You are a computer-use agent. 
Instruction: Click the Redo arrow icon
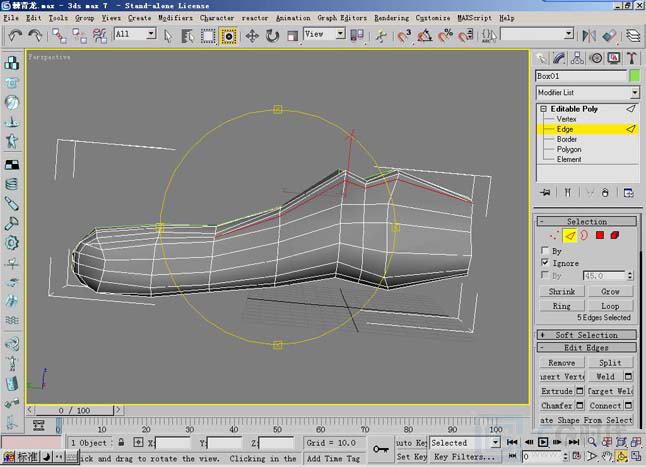(35, 35)
